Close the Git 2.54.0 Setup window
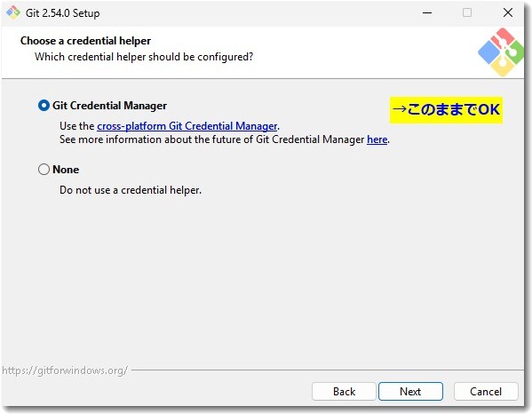Screen dimensions: 532x414 pos(508,13)
